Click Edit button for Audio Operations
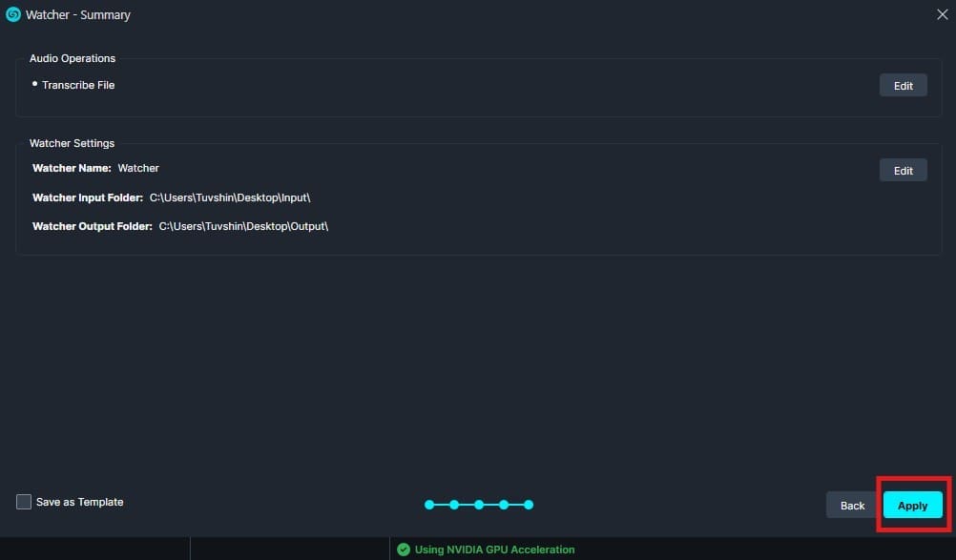 903,86
